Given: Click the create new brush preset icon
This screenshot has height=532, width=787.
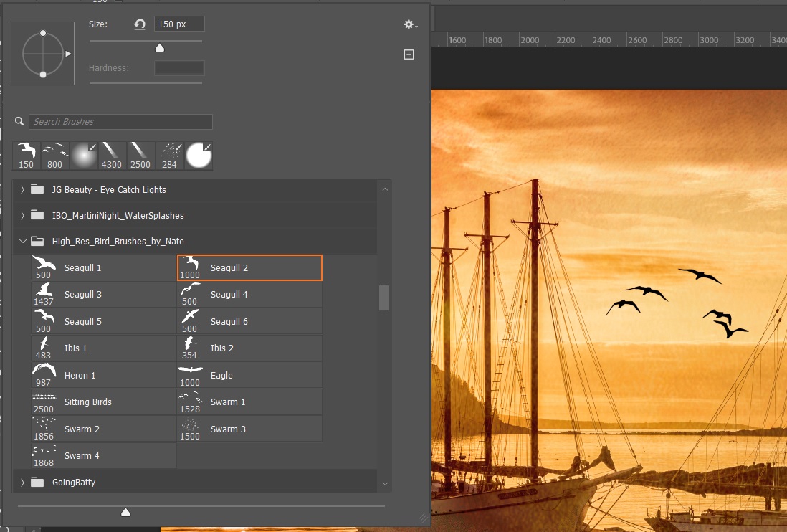Looking at the screenshot, I should point(409,54).
